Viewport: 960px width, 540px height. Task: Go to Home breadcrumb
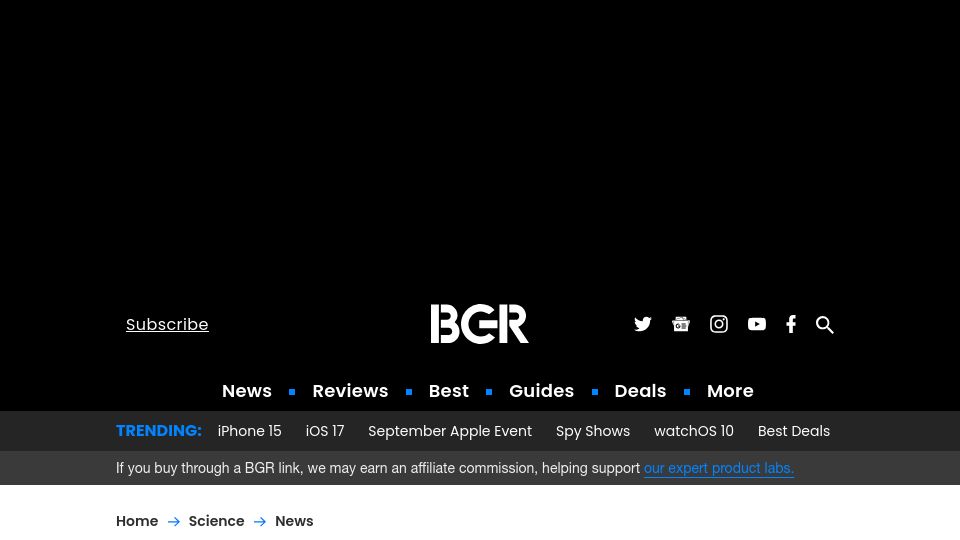[137, 521]
